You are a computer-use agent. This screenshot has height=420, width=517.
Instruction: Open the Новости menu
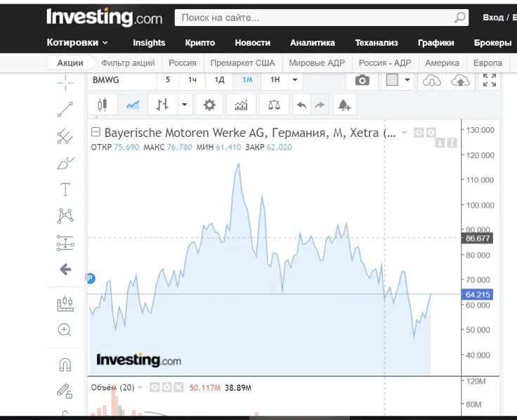(253, 43)
